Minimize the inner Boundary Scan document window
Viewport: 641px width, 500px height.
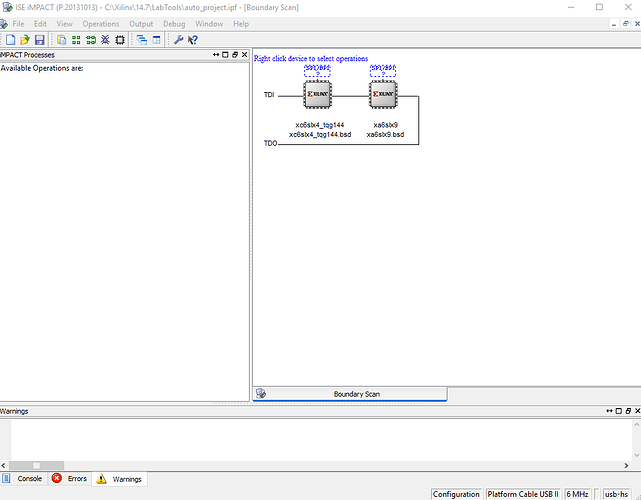pos(614,24)
